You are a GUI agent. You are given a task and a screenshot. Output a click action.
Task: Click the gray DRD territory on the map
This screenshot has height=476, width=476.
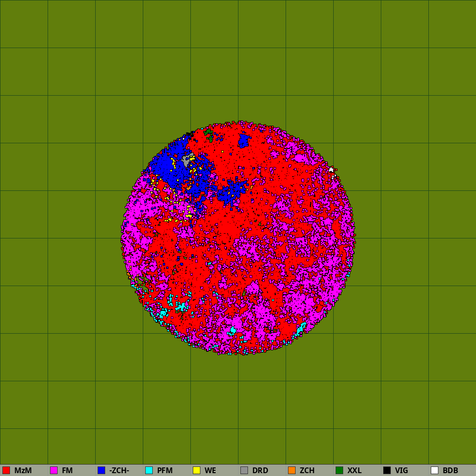coord(187,160)
